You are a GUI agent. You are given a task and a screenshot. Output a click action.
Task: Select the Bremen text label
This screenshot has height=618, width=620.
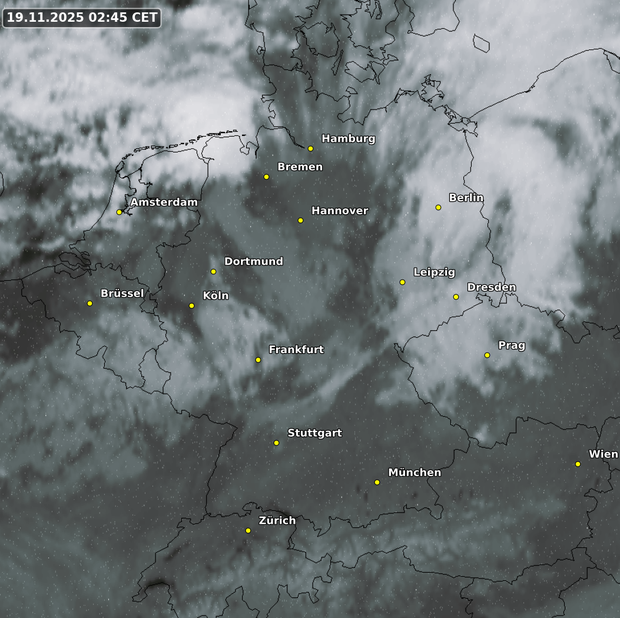tap(299, 167)
